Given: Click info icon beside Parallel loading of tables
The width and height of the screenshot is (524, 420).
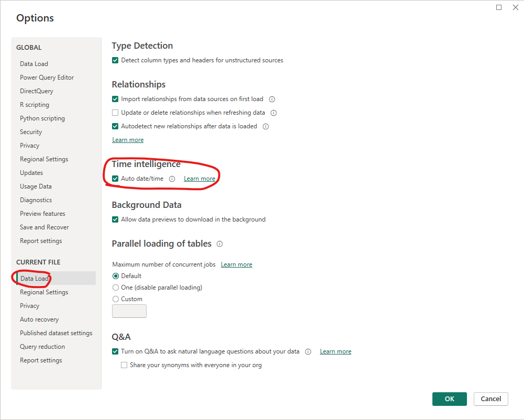Looking at the screenshot, I should click(219, 244).
